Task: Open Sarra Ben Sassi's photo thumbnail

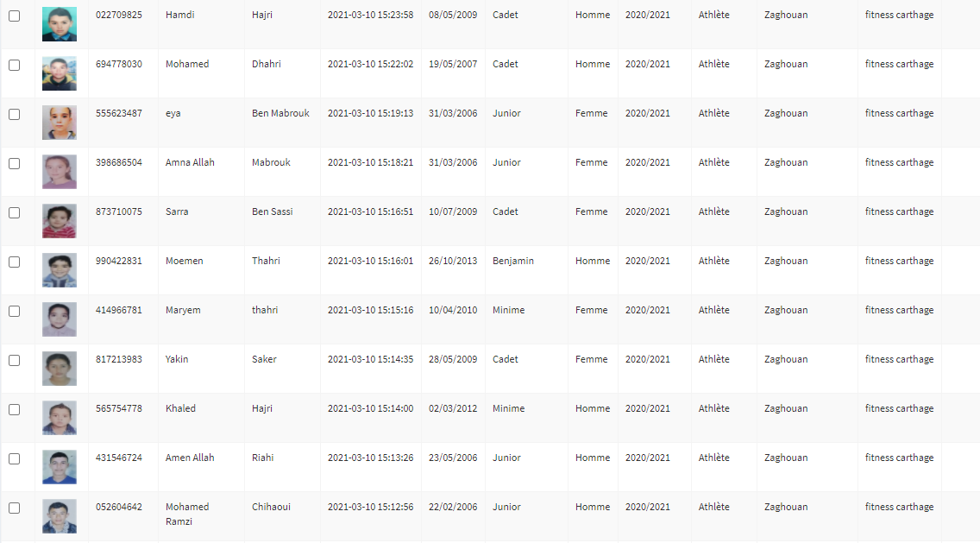Action: [x=60, y=221]
